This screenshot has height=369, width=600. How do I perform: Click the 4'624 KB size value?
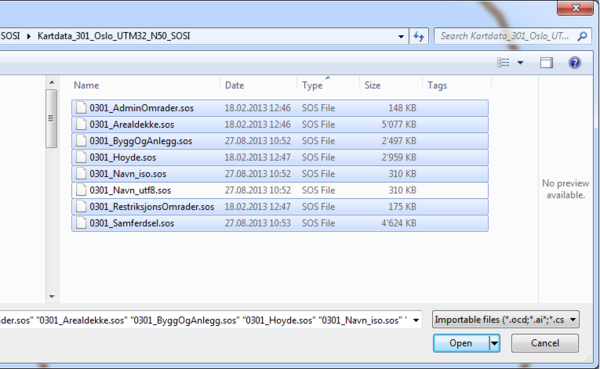(x=399, y=223)
